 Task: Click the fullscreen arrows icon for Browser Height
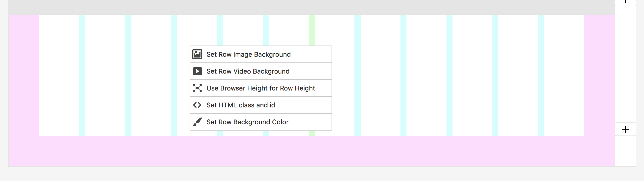197,88
